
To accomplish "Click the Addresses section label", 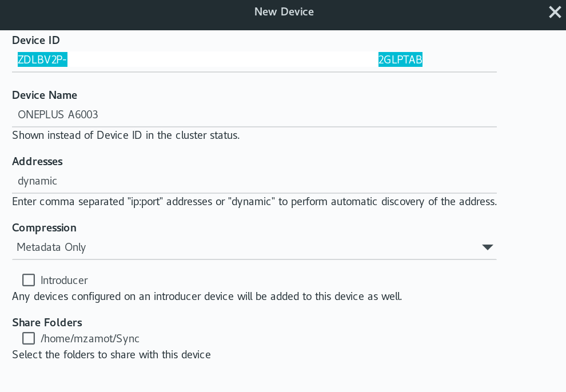I will pos(37,161).
